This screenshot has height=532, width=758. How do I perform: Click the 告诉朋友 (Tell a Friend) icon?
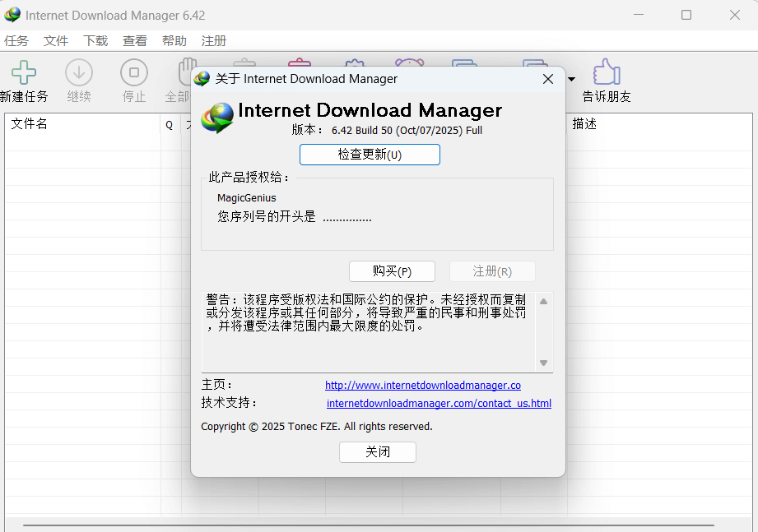pyautogui.click(x=606, y=73)
